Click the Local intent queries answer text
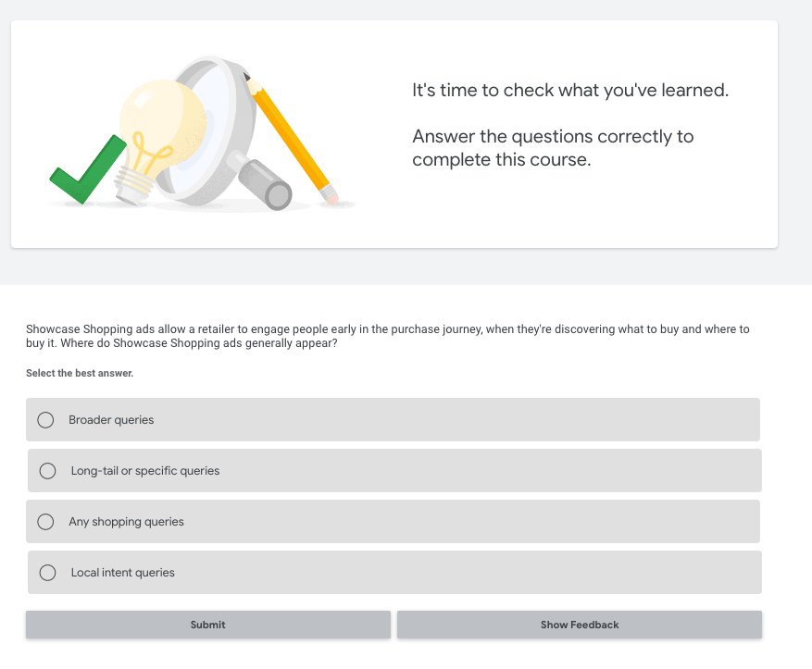Screen dimensions: 812x669 123,573
